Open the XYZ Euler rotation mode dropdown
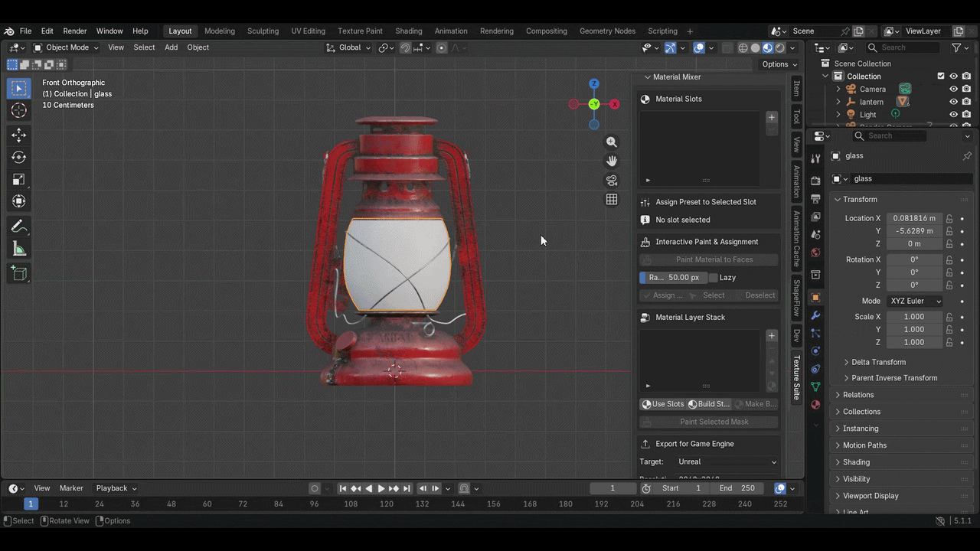Image resolution: width=980 pixels, height=551 pixels. [915, 302]
